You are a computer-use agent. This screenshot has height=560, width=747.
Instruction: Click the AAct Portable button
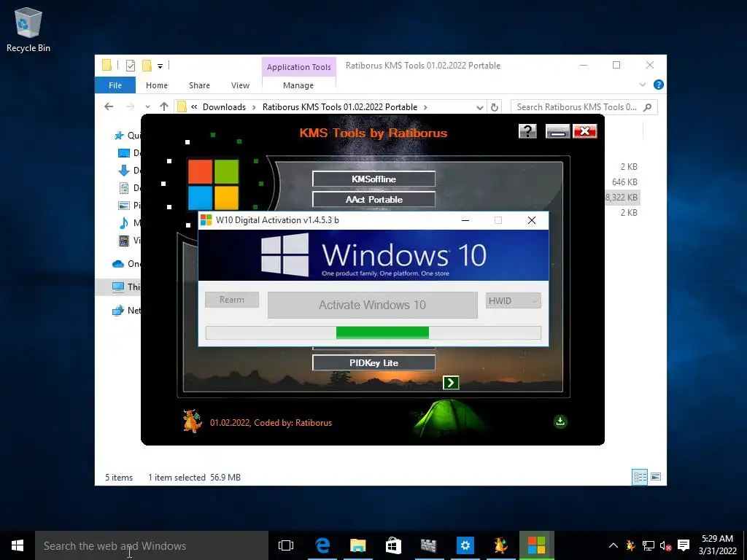point(374,200)
